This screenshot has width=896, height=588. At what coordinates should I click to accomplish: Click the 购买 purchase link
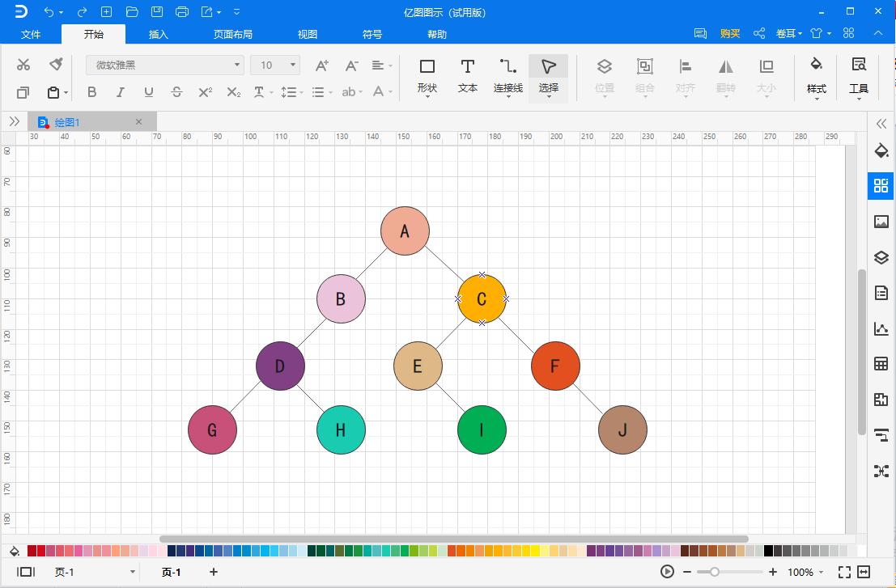730,33
